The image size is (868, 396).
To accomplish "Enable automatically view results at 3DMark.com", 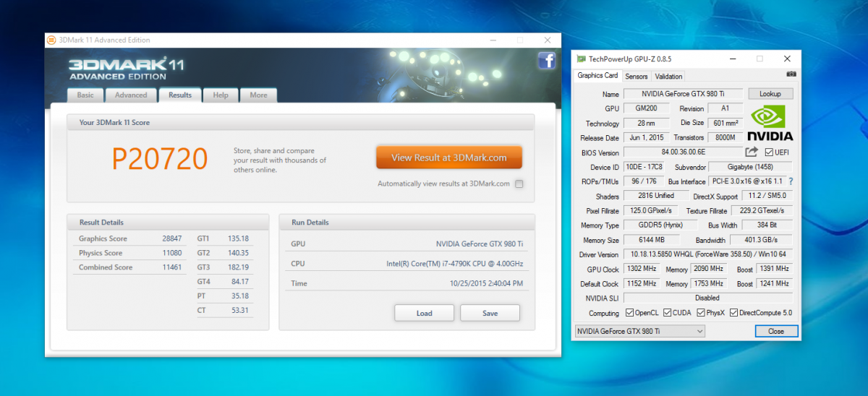I will (519, 184).
